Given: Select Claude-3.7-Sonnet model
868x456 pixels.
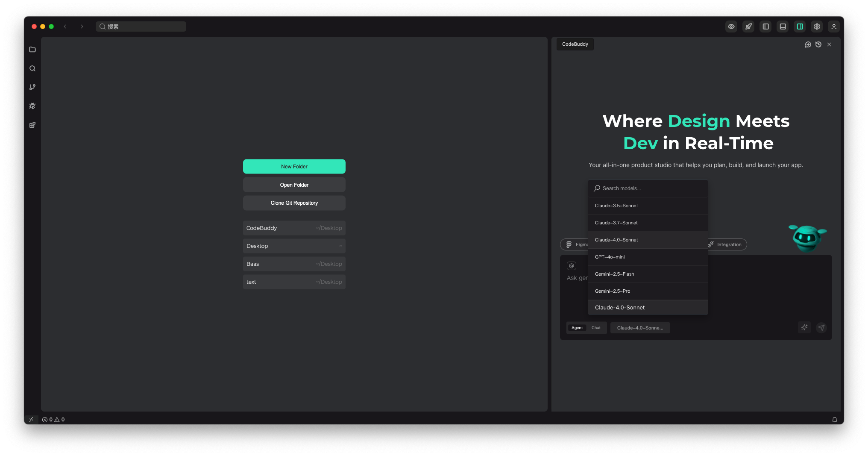Looking at the screenshot, I should [x=648, y=223].
